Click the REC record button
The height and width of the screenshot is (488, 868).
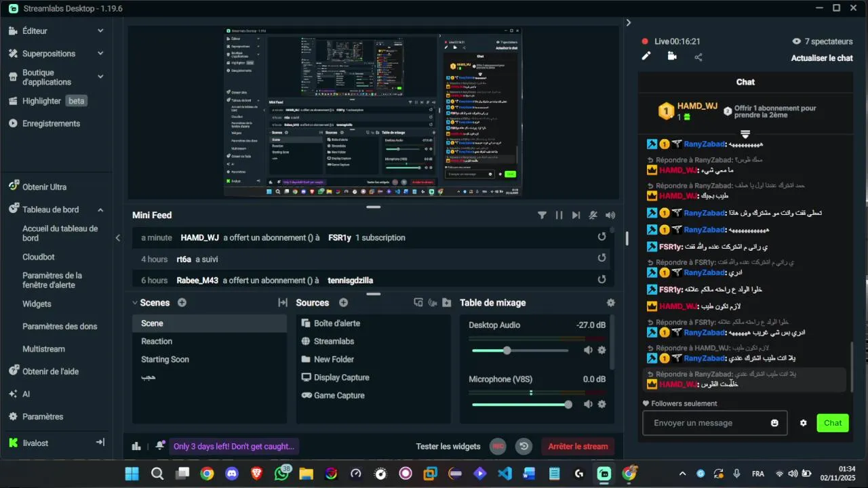pos(498,446)
